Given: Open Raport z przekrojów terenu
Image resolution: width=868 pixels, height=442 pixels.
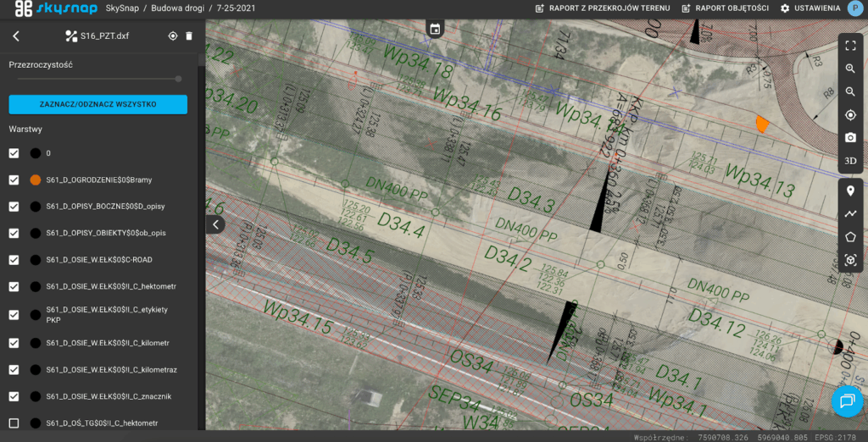Looking at the screenshot, I should pos(603,8).
